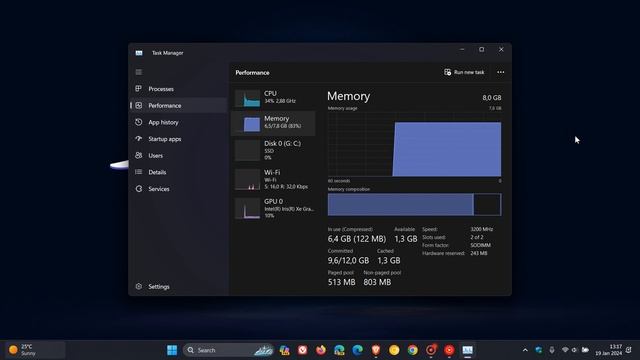640x360 pixels.
Task: Select Disk 0 (G: C:) item
Action: tap(273, 150)
